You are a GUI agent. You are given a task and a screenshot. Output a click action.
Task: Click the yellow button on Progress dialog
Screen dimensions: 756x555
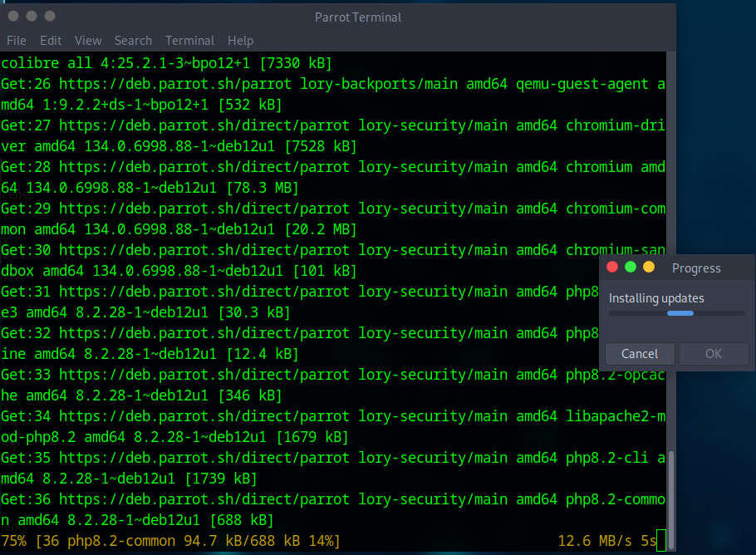pos(649,268)
